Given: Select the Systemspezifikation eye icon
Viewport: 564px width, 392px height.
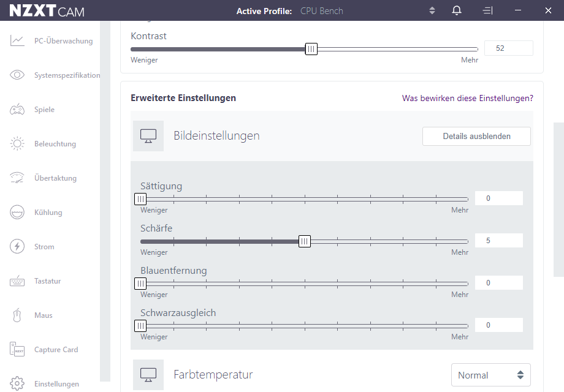Looking at the screenshot, I should [x=17, y=75].
